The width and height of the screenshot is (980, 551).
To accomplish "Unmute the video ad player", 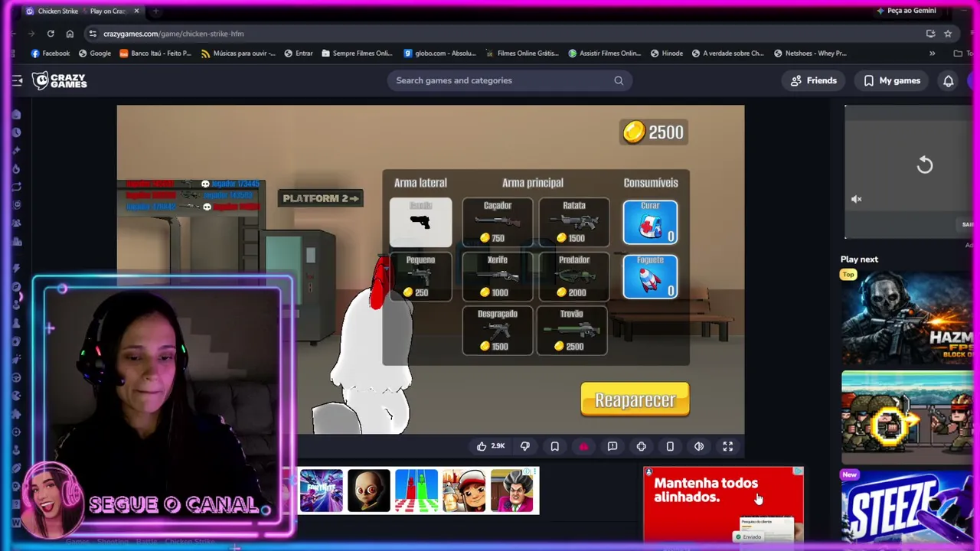I will [x=857, y=199].
